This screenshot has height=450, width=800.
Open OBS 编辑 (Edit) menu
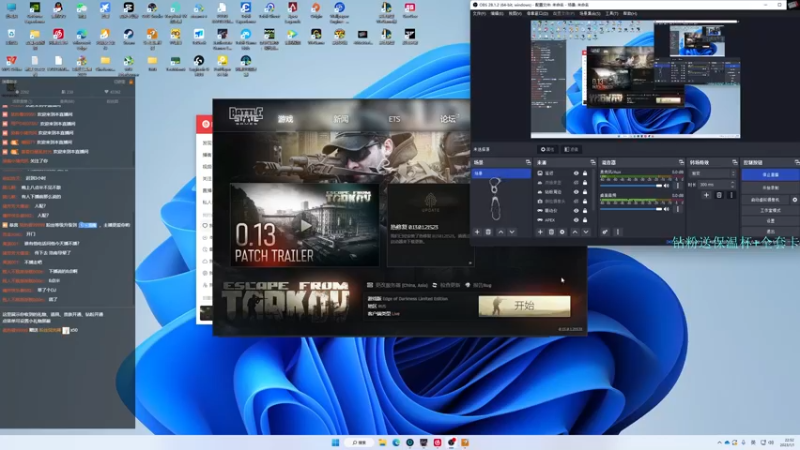[x=496, y=13]
